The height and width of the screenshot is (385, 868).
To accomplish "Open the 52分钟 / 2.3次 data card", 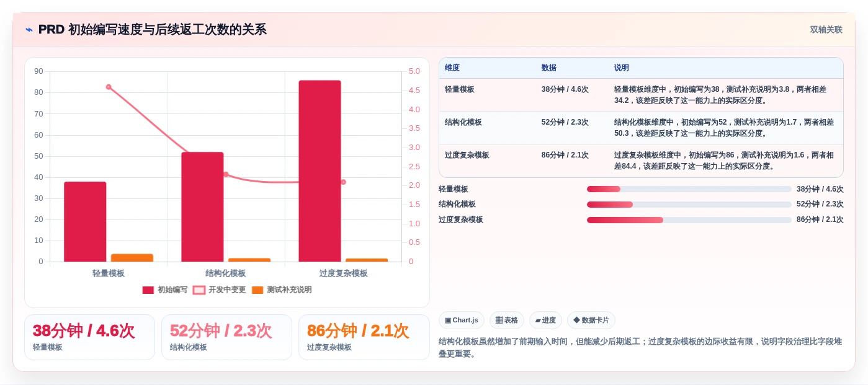I will tap(226, 337).
